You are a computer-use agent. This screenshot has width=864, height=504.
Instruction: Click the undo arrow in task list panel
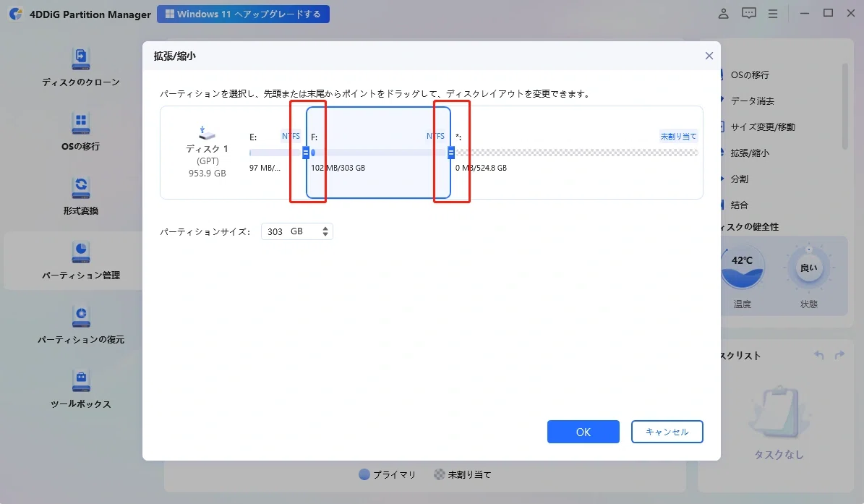point(819,355)
